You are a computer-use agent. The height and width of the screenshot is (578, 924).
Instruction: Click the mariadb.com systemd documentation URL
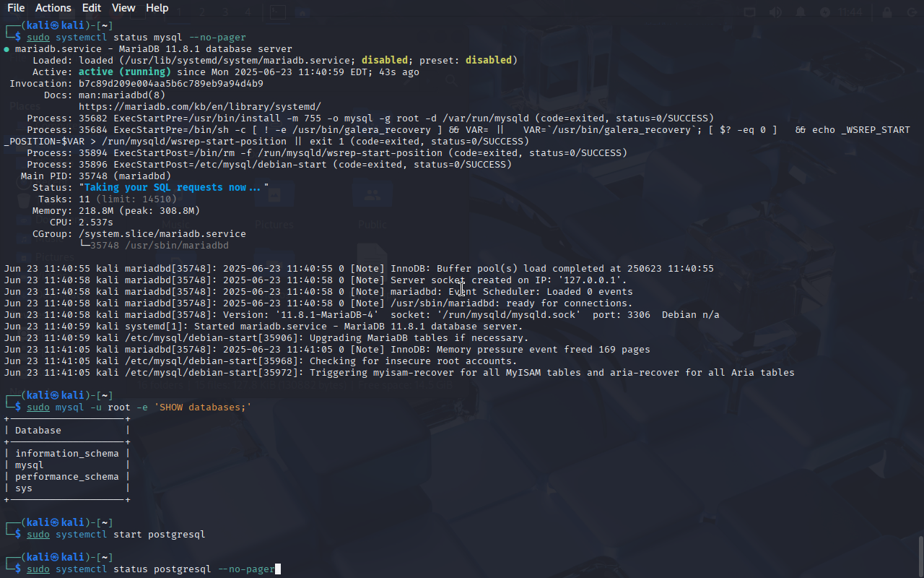click(200, 106)
